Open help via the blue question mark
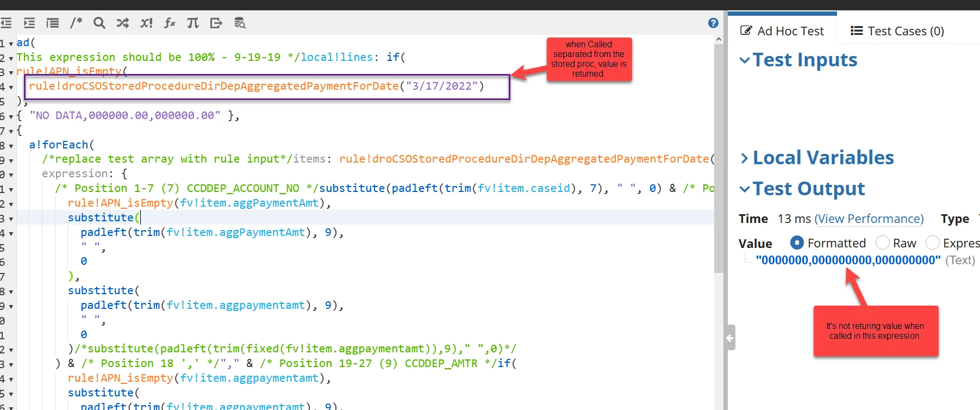The height and width of the screenshot is (410, 980). pyautogui.click(x=713, y=23)
